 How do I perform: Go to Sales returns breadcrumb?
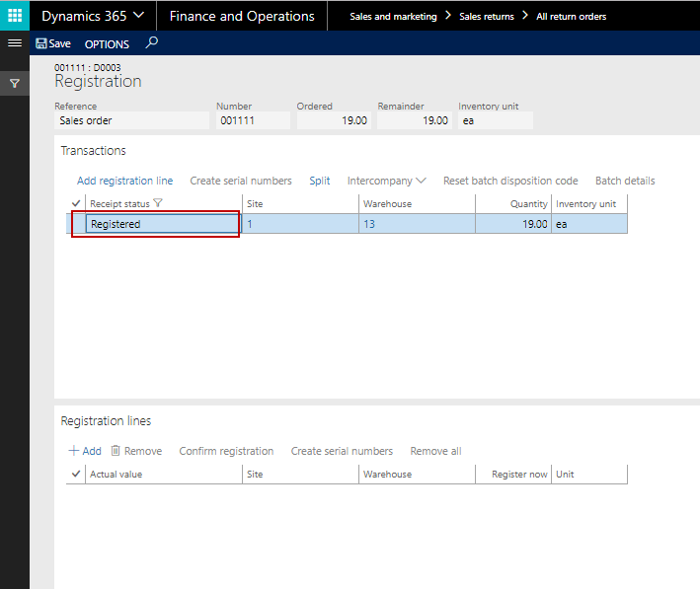(x=486, y=17)
